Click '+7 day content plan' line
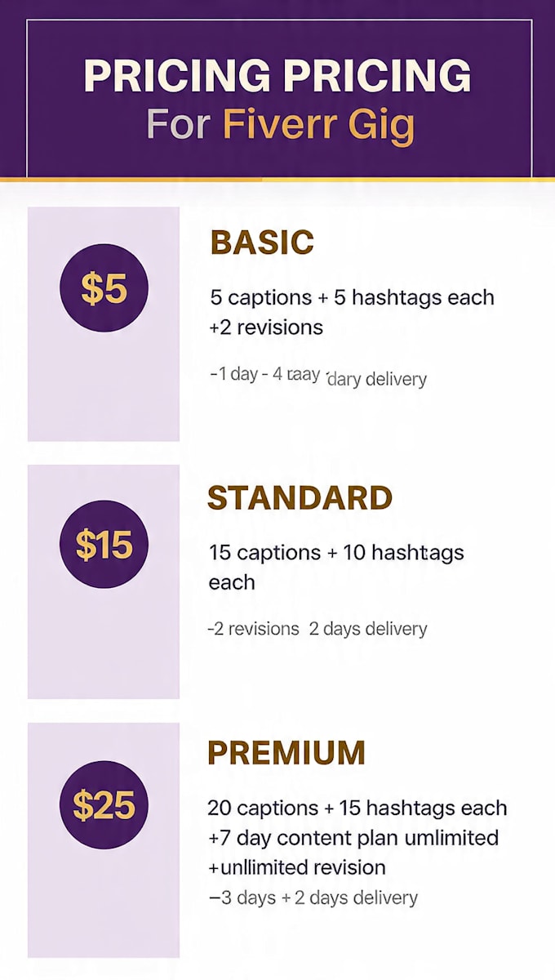Viewport: 555px width, 980px height. (353, 838)
